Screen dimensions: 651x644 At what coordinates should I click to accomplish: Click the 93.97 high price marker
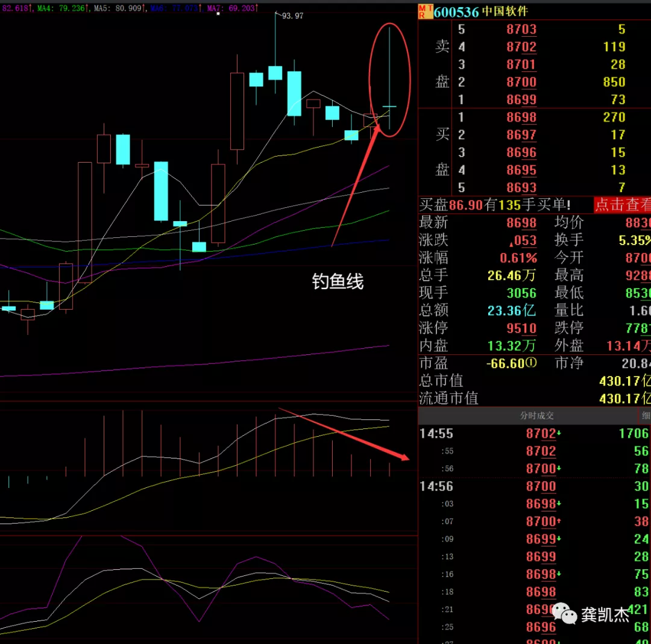(x=292, y=16)
